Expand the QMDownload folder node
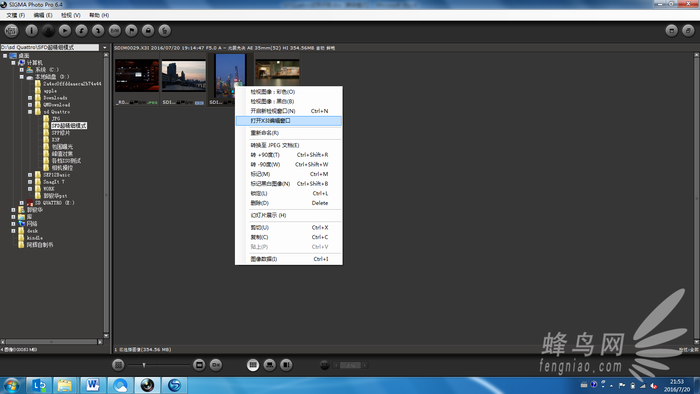This screenshot has height=394, width=700. tap(30, 105)
